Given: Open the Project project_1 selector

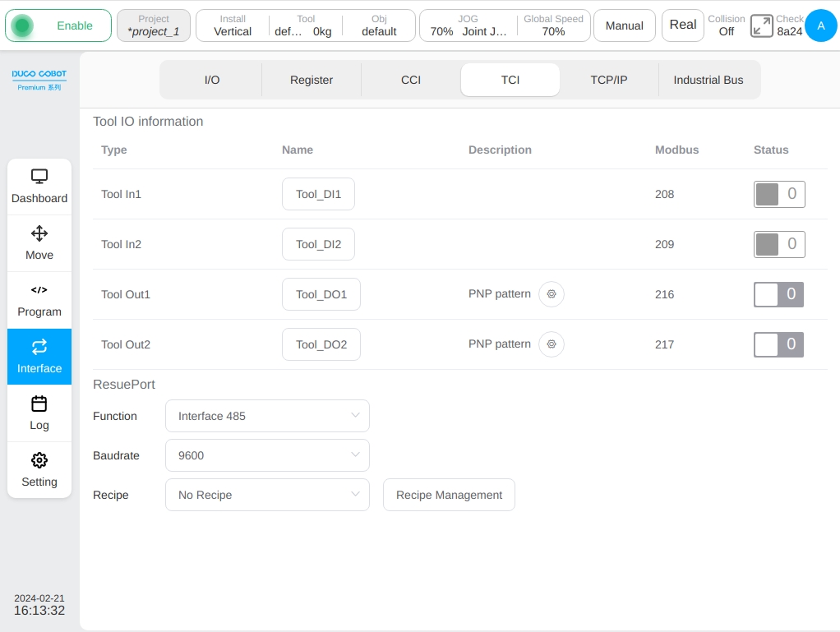Looking at the screenshot, I should tap(153, 25).
